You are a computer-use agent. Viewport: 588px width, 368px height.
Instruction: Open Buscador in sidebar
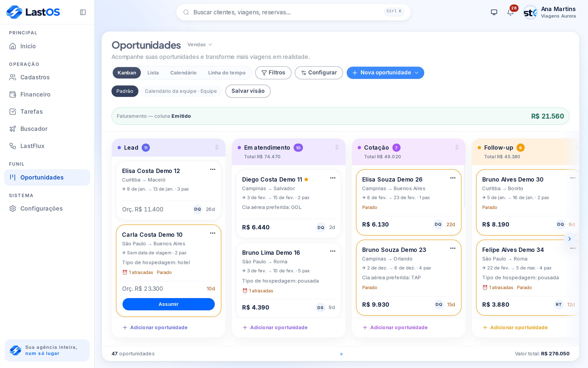pyautogui.click(x=47, y=129)
